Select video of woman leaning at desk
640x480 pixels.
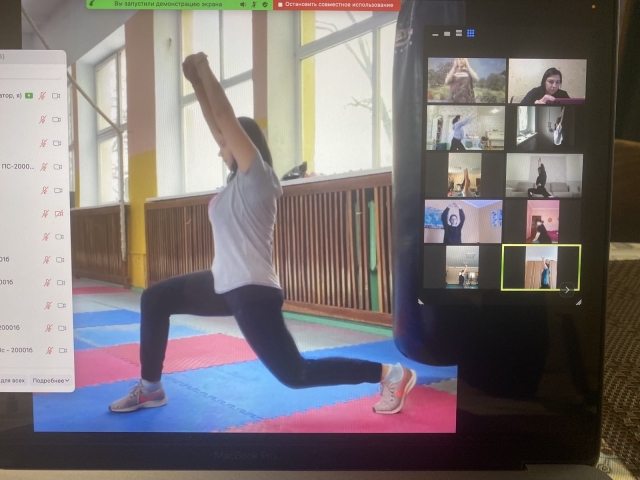point(547,81)
